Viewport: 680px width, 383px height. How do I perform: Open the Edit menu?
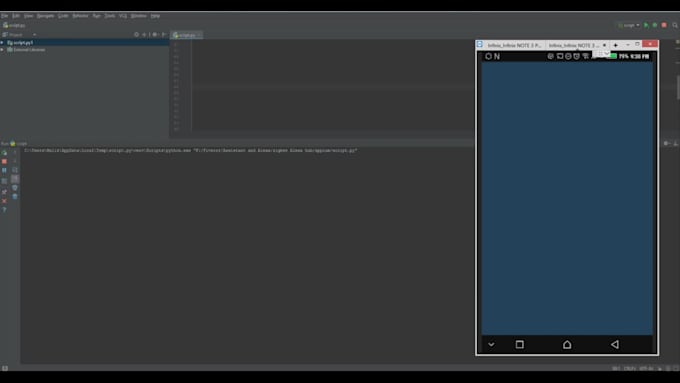16,16
